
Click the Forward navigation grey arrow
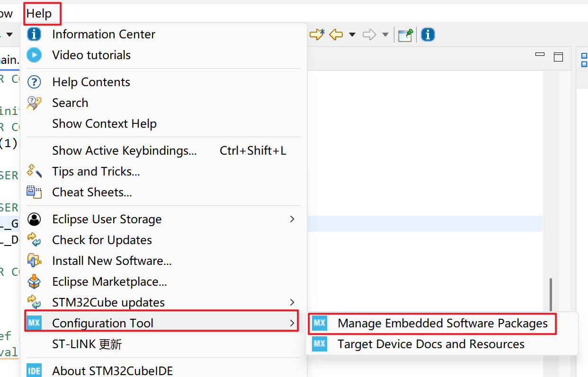coord(369,35)
